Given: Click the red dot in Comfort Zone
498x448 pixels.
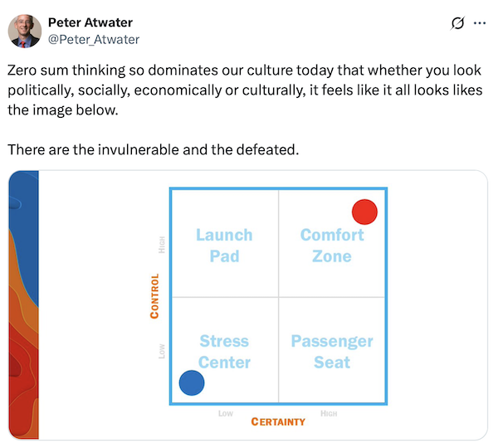Looking at the screenshot, I should (x=364, y=212).
